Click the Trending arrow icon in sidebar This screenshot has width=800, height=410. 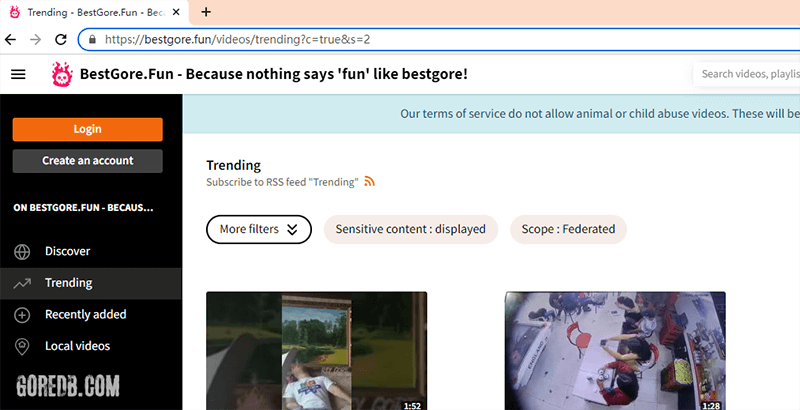pos(22,283)
